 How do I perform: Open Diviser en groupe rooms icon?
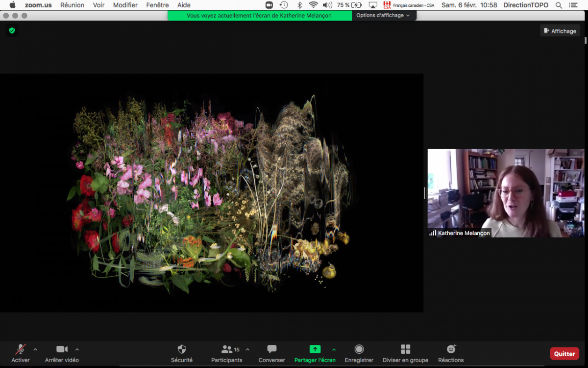coord(405,349)
